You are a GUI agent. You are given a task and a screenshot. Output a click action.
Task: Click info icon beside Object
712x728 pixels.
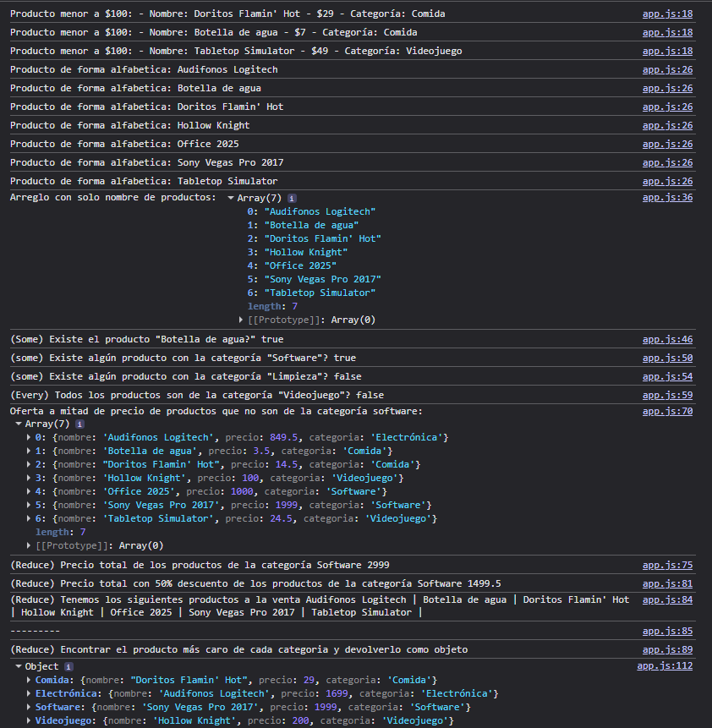pyautogui.click(x=68, y=667)
